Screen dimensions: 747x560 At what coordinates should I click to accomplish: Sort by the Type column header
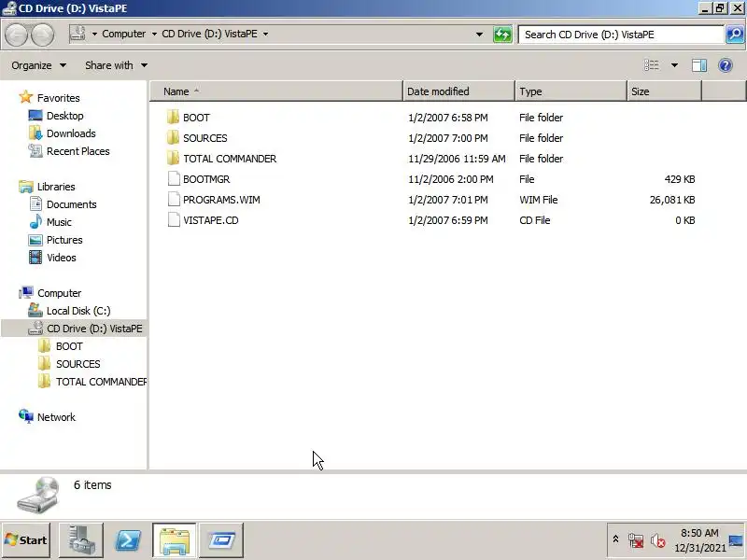(x=571, y=91)
